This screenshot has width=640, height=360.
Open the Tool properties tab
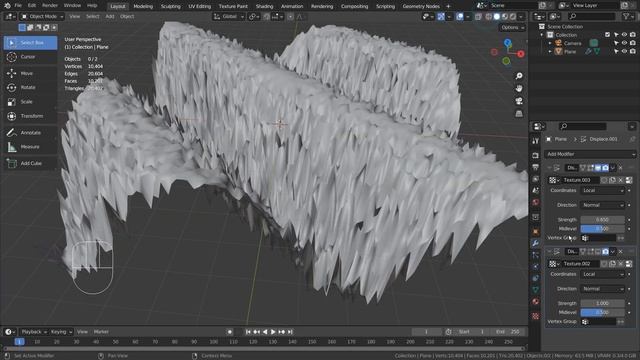click(536, 141)
